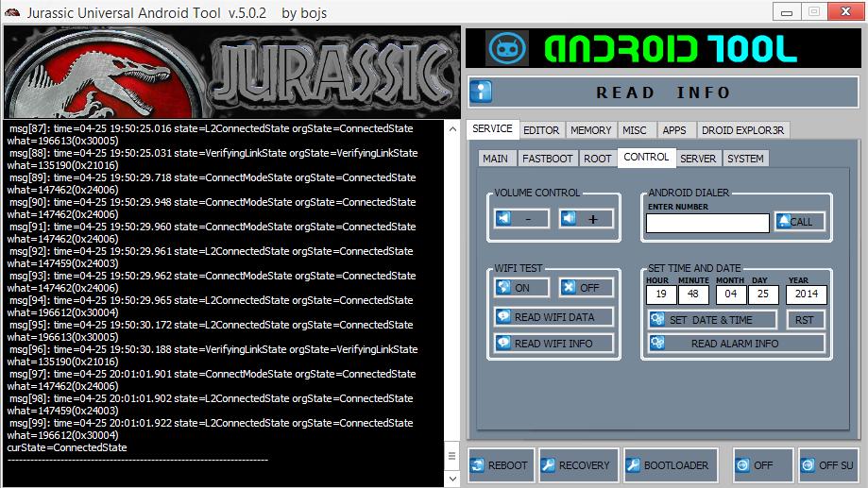Click the blue info icon beside Read Info
The image size is (868, 488).
pos(482,93)
